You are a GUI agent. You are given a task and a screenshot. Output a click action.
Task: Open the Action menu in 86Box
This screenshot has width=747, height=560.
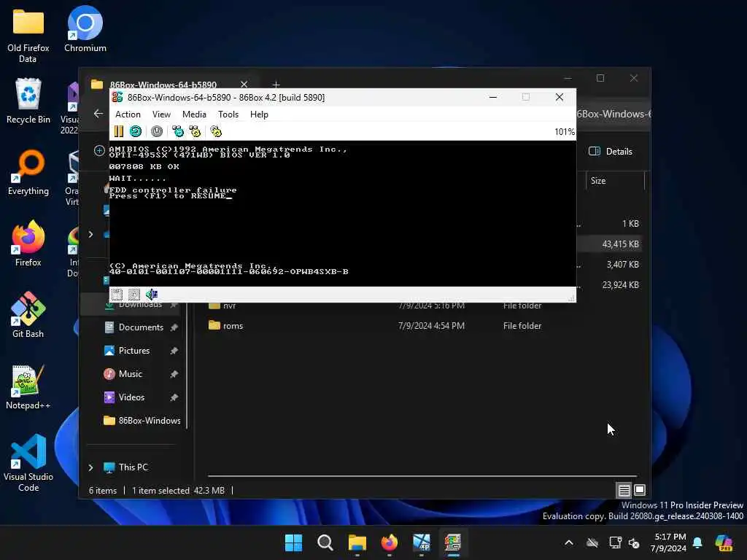[128, 114]
